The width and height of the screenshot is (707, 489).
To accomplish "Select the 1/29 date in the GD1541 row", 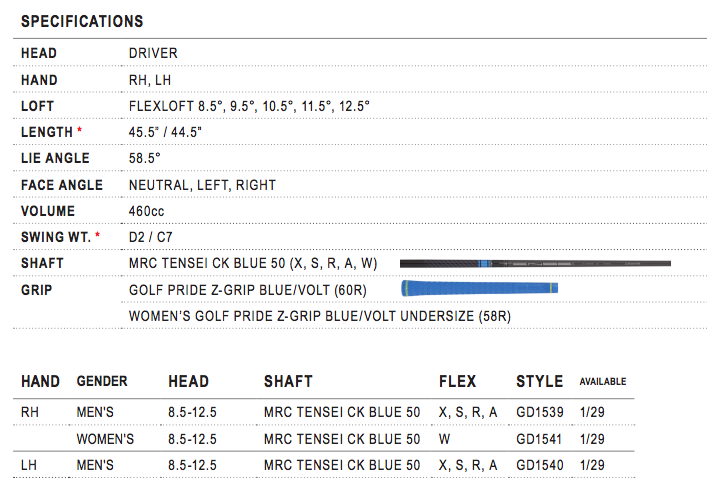I will tap(592, 439).
